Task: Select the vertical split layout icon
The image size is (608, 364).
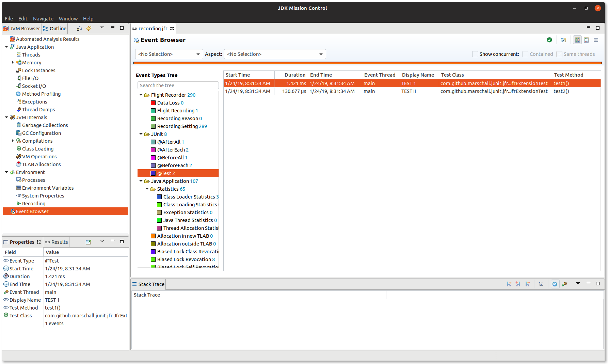Action: coord(587,40)
